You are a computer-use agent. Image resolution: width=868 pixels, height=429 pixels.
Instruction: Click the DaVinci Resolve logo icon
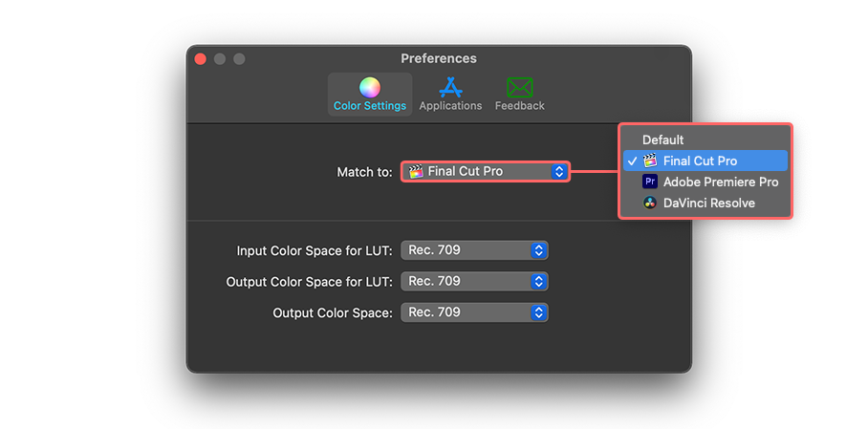pos(650,203)
